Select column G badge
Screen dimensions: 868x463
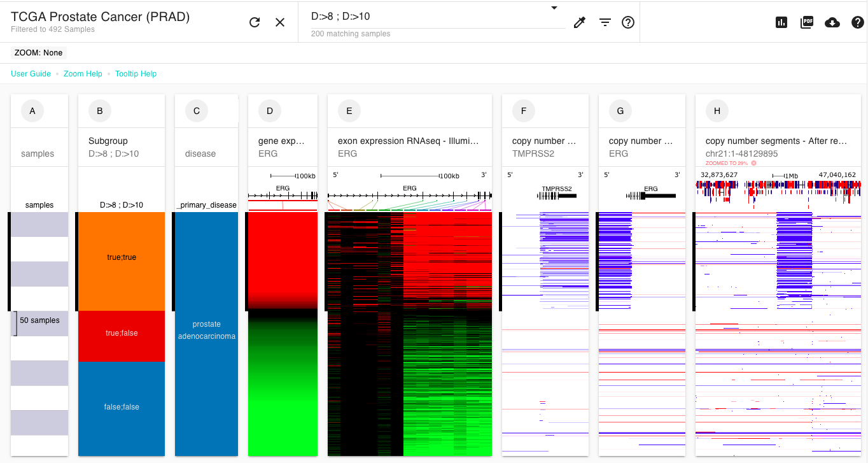point(620,111)
